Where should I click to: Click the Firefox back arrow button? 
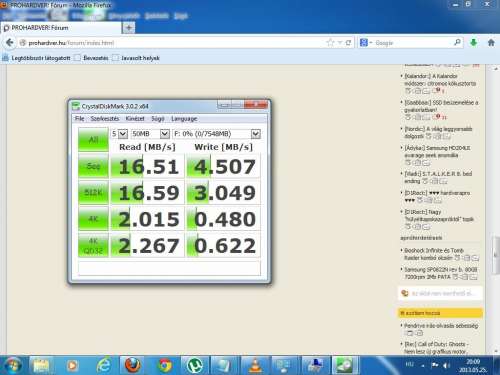tap(10, 43)
